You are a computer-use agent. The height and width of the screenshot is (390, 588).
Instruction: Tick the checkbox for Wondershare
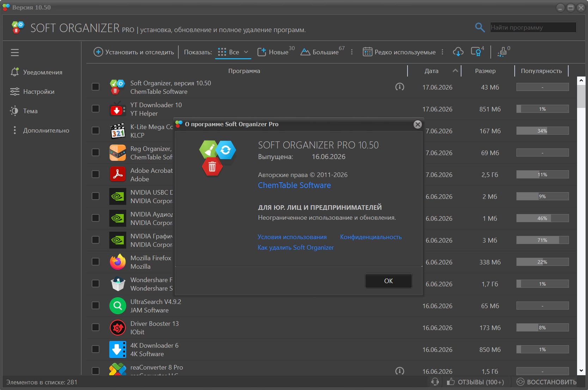pyautogui.click(x=96, y=284)
